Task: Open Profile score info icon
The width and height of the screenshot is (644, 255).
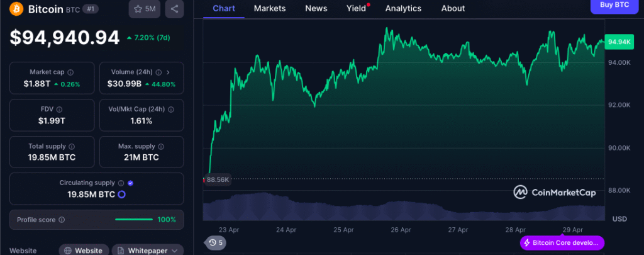Action: 62,220
